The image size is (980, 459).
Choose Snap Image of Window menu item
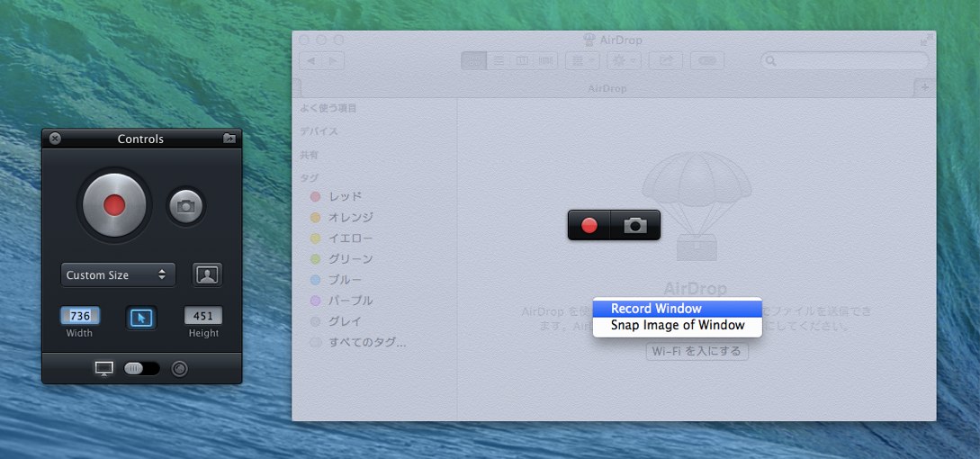(x=678, y=325)
